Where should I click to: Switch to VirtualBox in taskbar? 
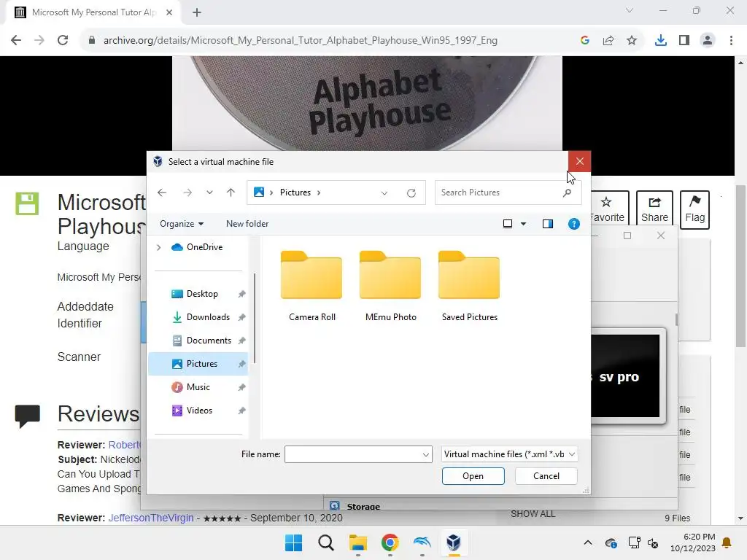(454, 542)
